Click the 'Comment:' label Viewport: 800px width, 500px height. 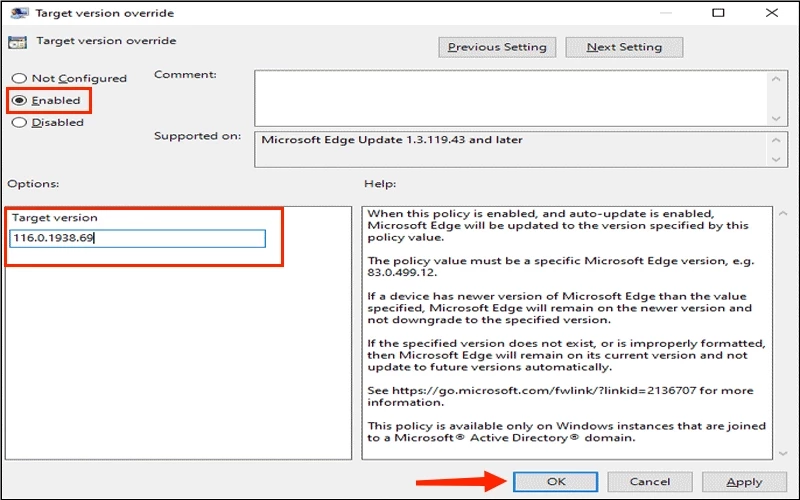pos(185,74)
